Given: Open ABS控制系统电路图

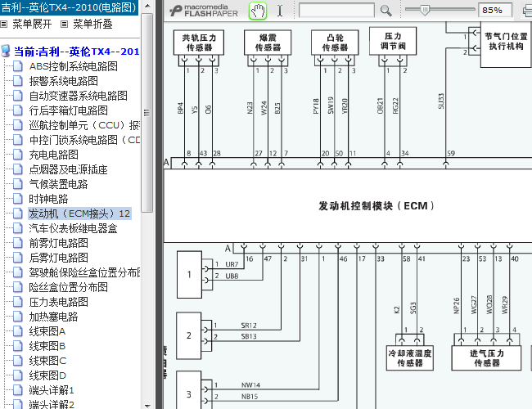Looking at the screenshot, I should tap(74, 66).
